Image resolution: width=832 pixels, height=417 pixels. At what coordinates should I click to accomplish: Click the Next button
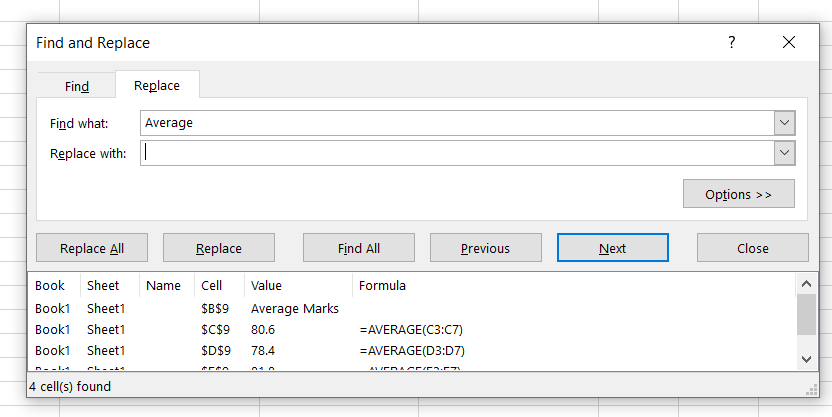pyautogui.click(x=612, y=248)
